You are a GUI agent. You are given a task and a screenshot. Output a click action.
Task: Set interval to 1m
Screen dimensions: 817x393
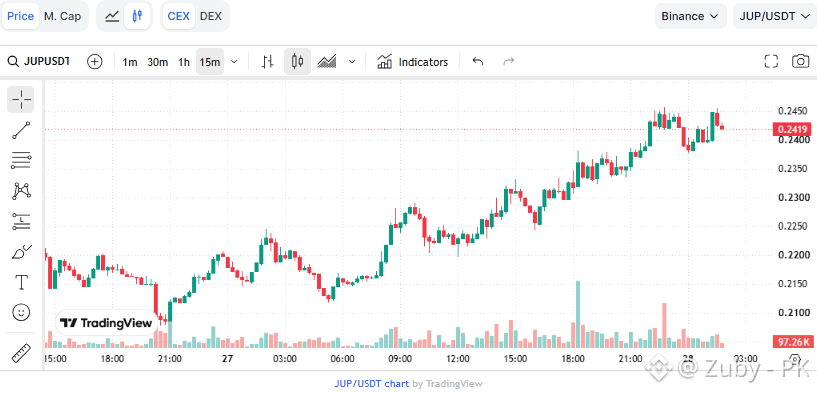130,62
